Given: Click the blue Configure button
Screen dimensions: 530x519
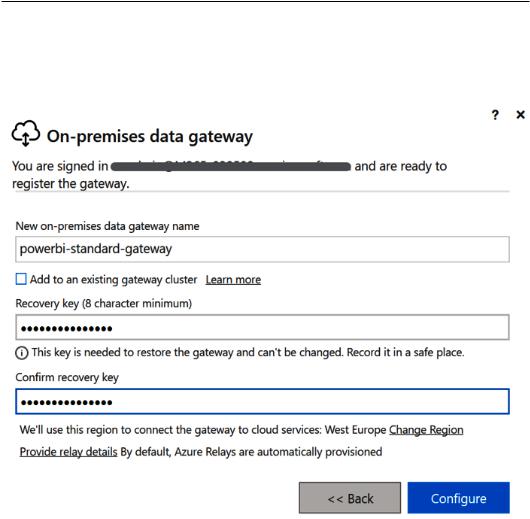Looking at the screenshot, I should coord(459,498).
